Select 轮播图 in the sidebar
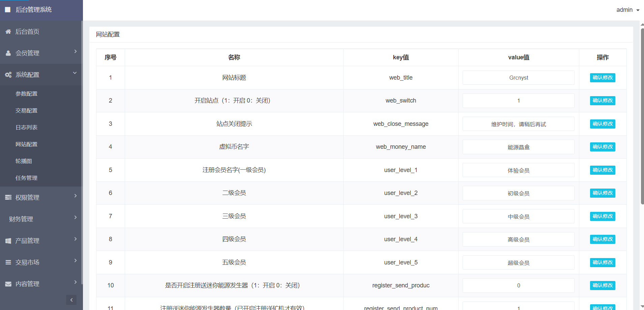644x310 pixels. [x=24, y=161]
